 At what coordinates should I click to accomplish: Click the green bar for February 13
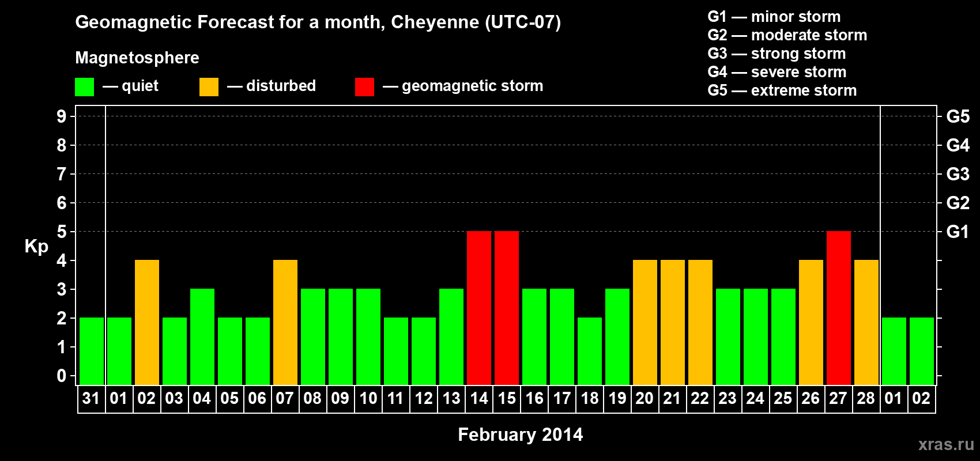coord(451,337)
